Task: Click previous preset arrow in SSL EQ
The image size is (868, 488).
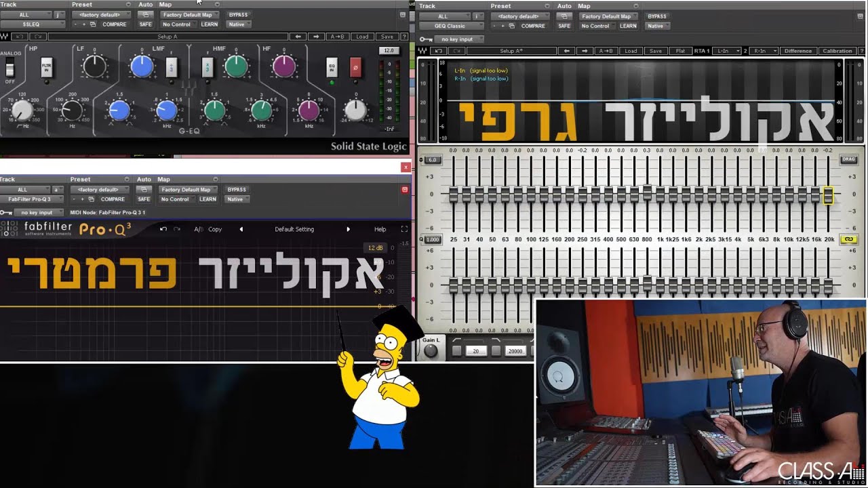Action: (298, 37)
